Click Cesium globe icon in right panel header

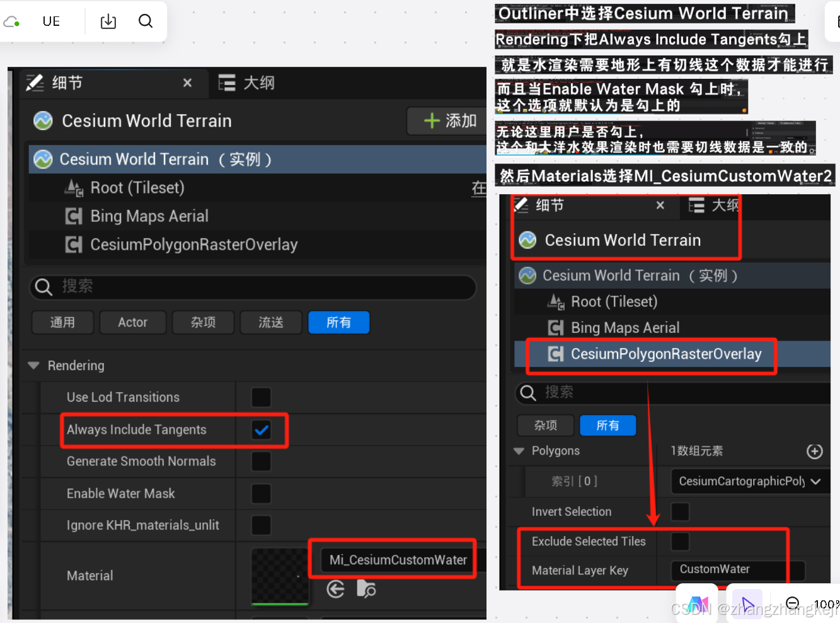pos(527,240)
